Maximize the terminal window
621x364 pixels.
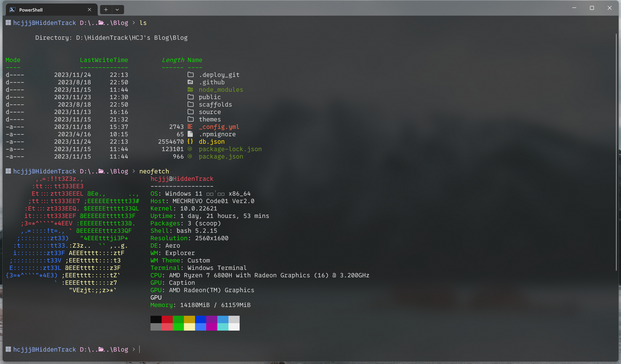592,8
